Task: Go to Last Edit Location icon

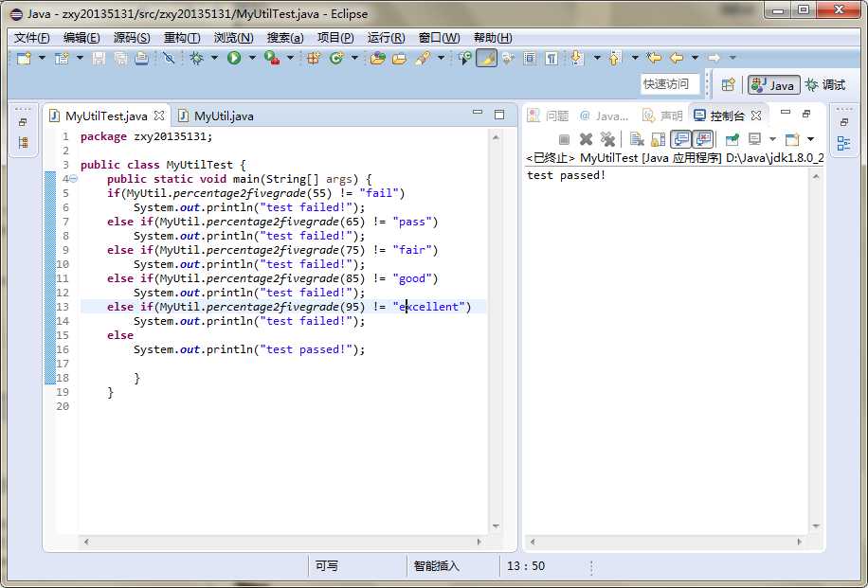Action: [x=654, y=58]
